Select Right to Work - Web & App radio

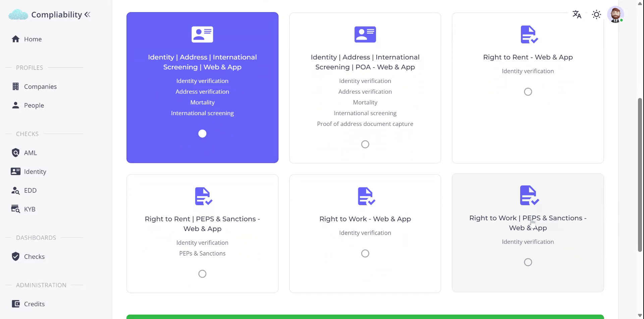point(365,254)
